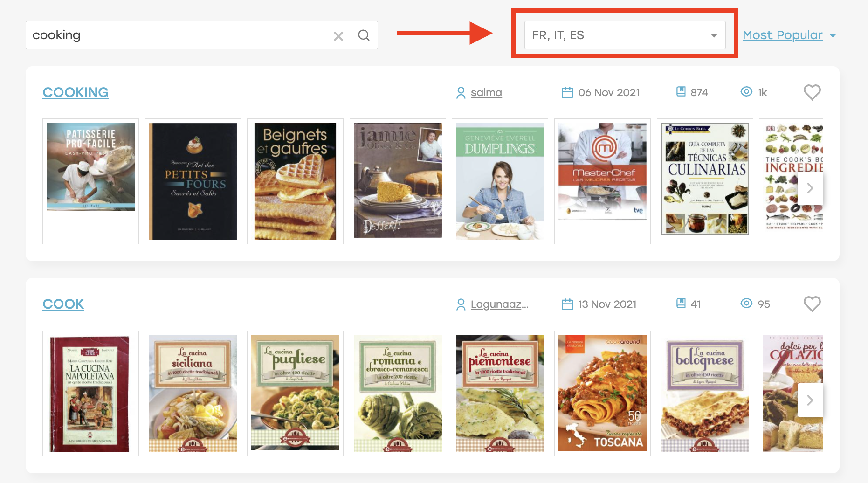Open the Most Popular sort menu
This screenshot has width=868, height=483.
(789, 35)
